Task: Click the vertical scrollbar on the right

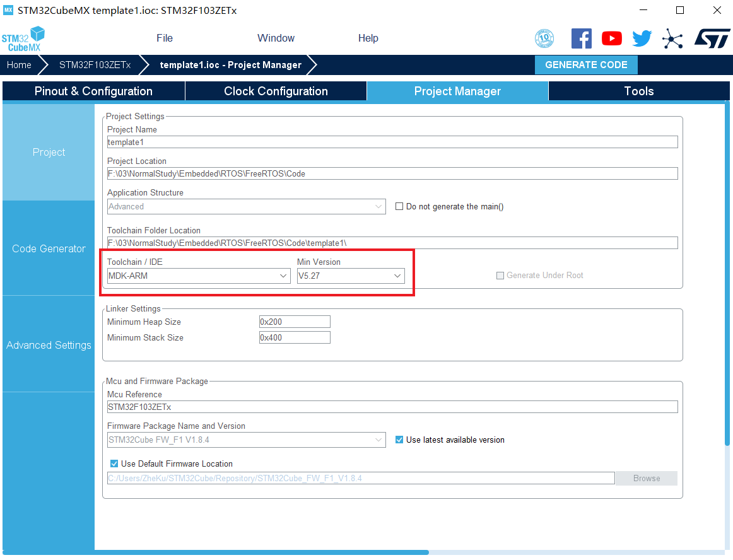Action: pos(727,274)
